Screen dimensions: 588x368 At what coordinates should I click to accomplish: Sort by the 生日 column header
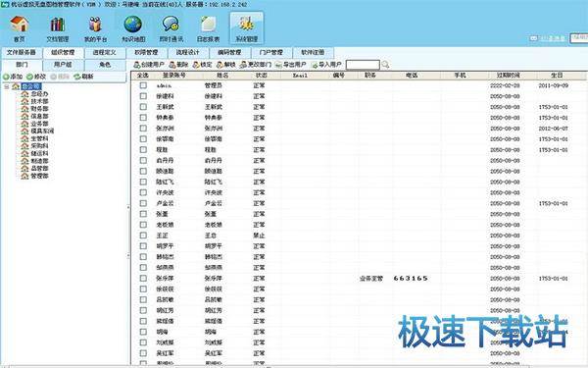pos(558,76)
